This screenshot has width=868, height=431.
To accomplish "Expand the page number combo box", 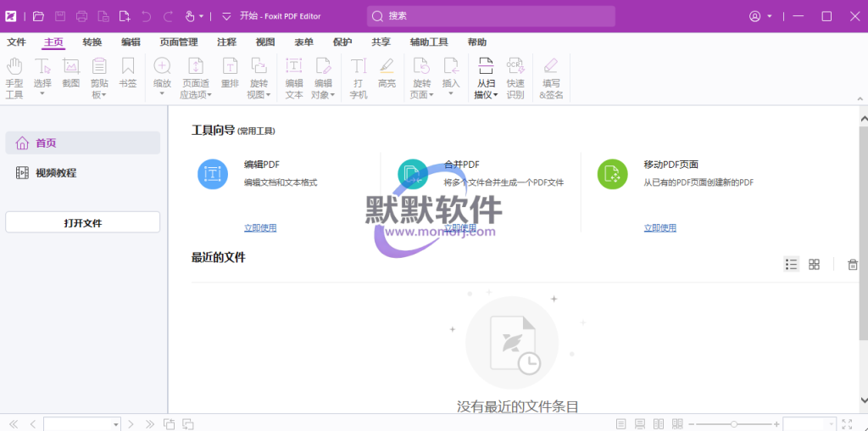I will pyautogui.click(x=116, y=423).
